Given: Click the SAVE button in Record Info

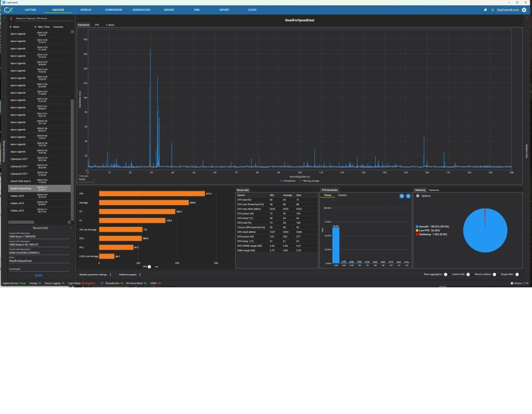Looking at the screenshot, I should pos(38,275).
